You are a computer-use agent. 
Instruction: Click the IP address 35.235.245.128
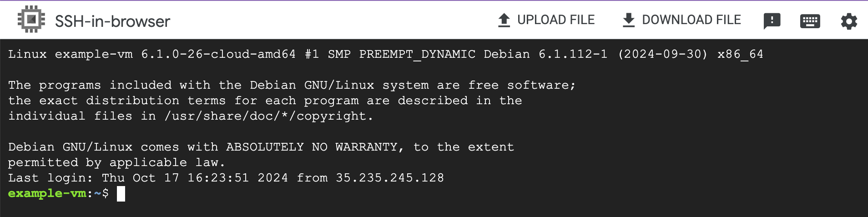[390, 178]
